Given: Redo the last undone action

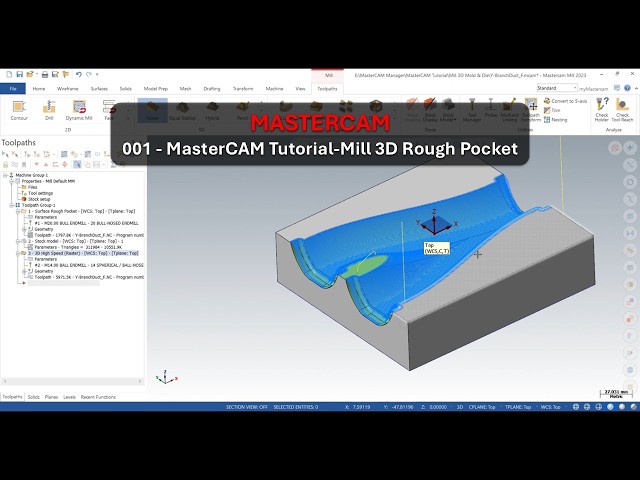Looking at the screenshot, I should point(89,75).
